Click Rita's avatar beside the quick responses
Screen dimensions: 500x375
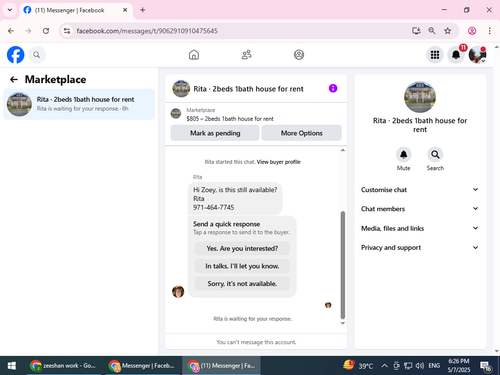(x=178, y=292)
